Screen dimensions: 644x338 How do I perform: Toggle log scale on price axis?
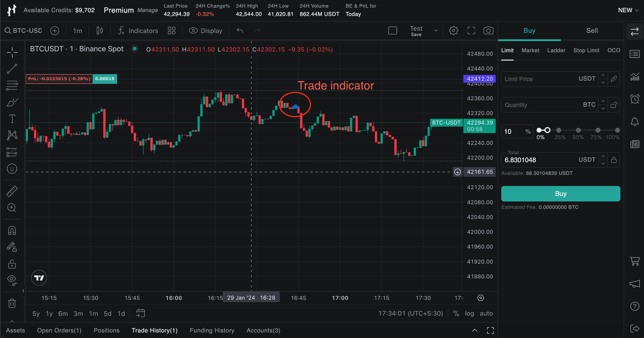tap(469, 314)
